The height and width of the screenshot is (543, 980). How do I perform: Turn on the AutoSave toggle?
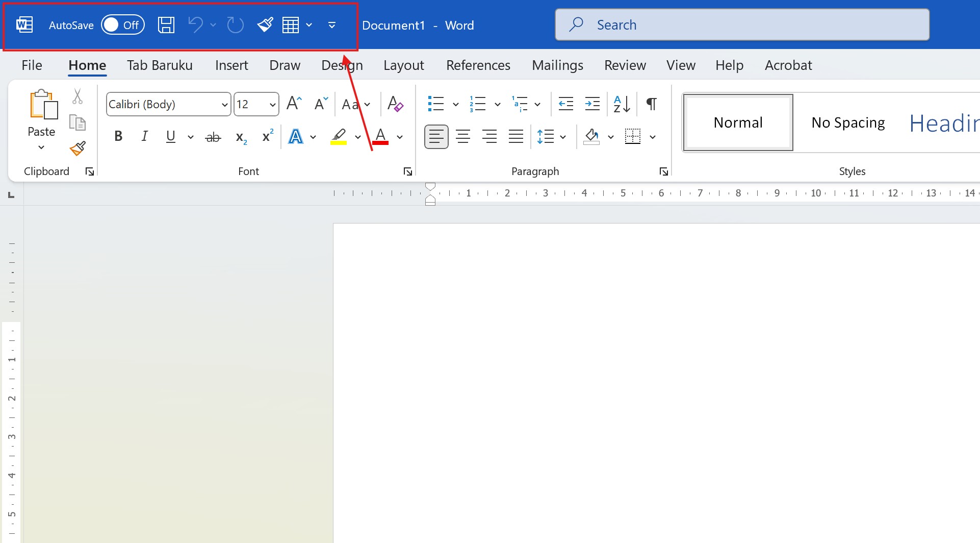[122, 25]
